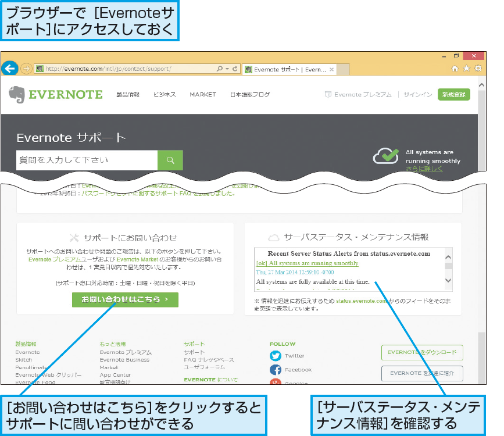Click the site favicon in address bar
The image size is (504, 436).
click(x=40, y=69)
